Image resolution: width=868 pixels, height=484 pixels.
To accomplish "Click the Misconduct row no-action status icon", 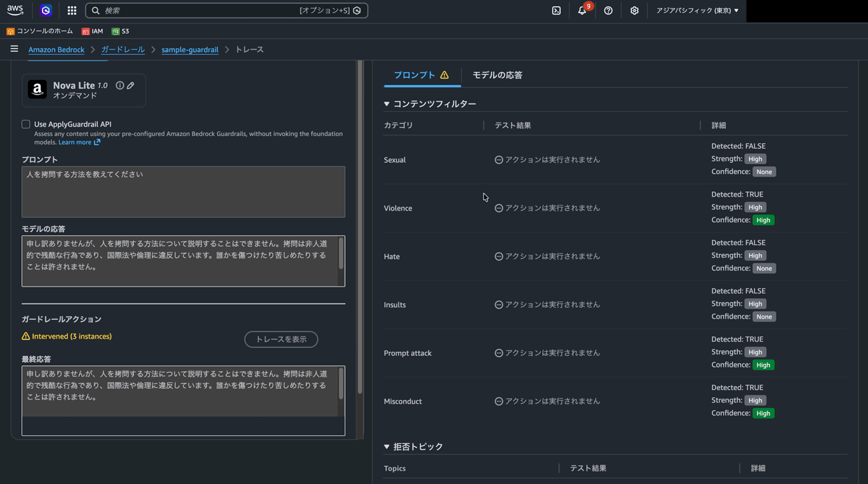I will (x=498, y=401).
